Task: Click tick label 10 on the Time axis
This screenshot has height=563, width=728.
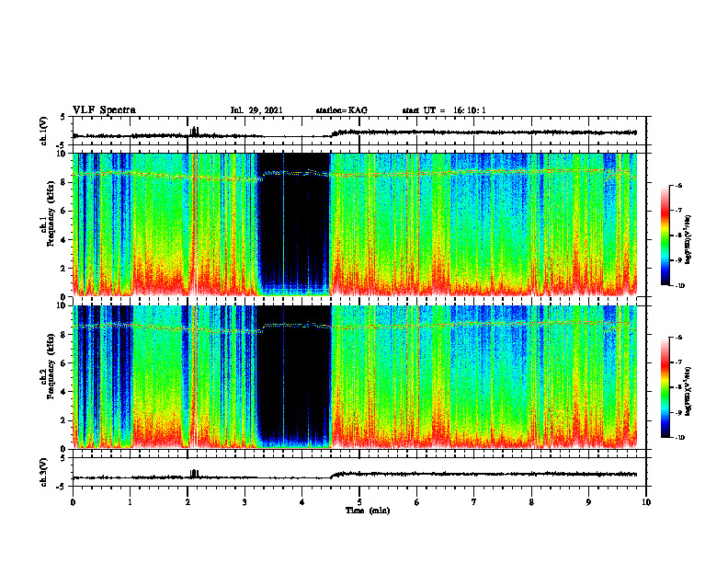Action: click(646, 502)
